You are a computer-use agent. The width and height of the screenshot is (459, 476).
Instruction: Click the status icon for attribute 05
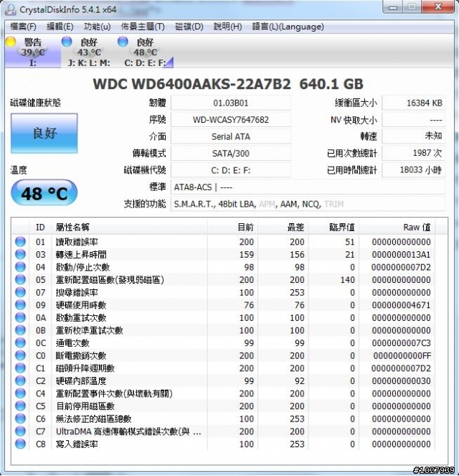[x=20, y=279]
